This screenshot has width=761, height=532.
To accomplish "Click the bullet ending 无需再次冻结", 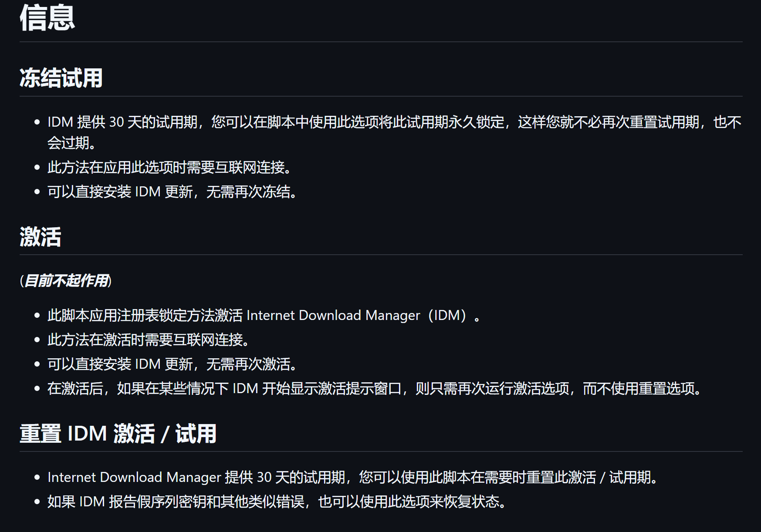I will point(173,192).
